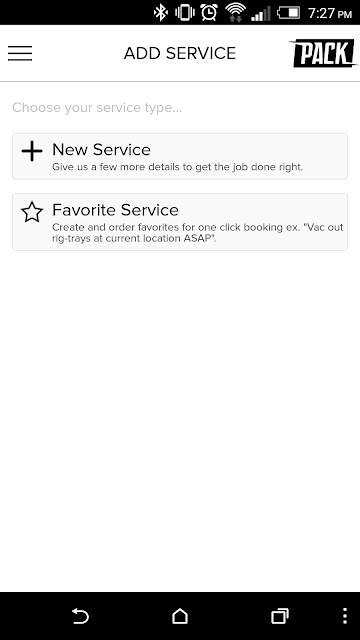Tap the battery indicator icon

tap(288, 13)
